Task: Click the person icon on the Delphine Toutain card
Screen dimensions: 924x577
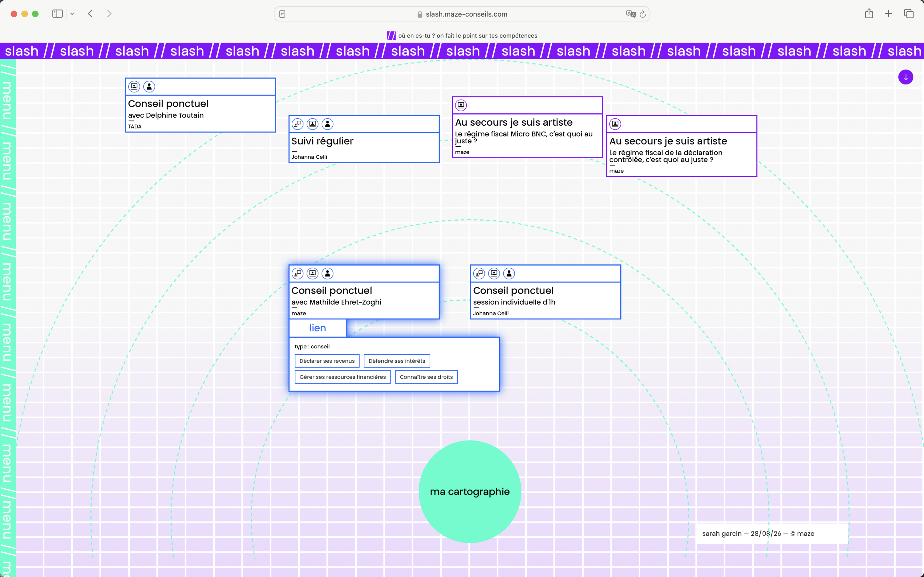Action: pos(149,87)
